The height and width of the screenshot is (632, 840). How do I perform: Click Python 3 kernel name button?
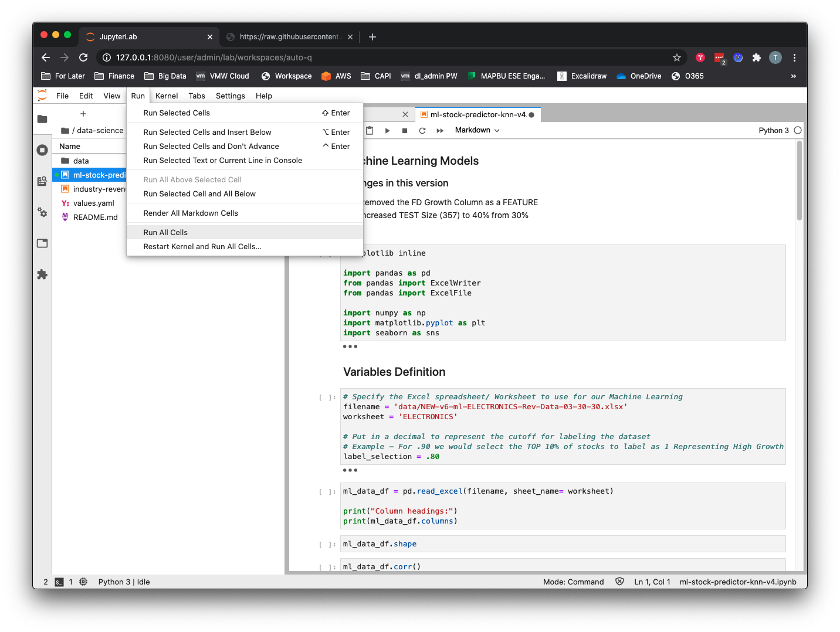click(x=773, y=130)
